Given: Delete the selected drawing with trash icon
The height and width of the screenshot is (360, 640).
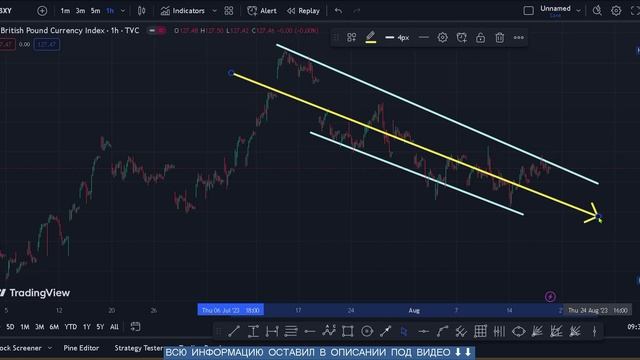Looking at the screenshot, I should pyautogui.click(x=500, y=38).
